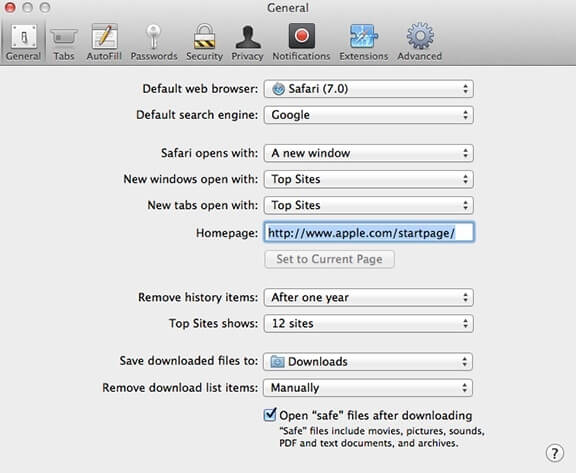Expand New tabs open with dropdown
Image resolution: width=576 pixels, height=473 pixels.
click(x=368, y=205)
